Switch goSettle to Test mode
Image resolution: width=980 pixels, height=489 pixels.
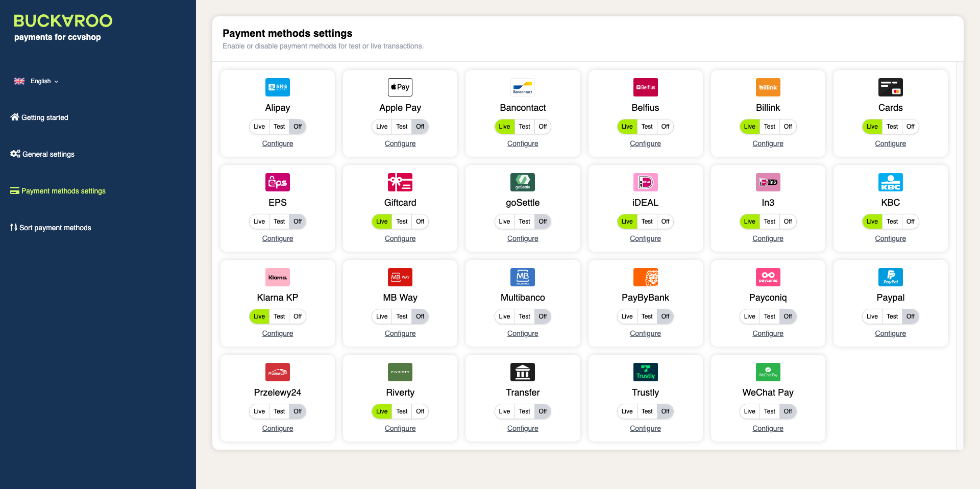tap(524, 222)
